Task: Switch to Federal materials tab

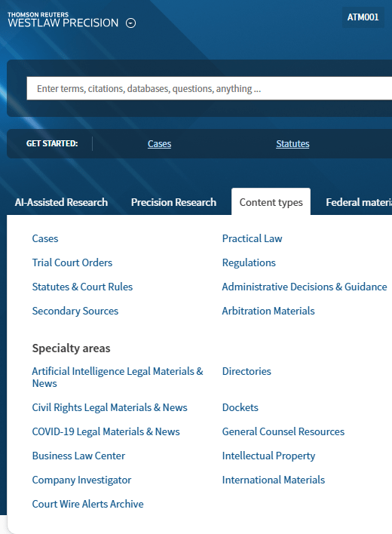Action: click(x=359, y=202)
